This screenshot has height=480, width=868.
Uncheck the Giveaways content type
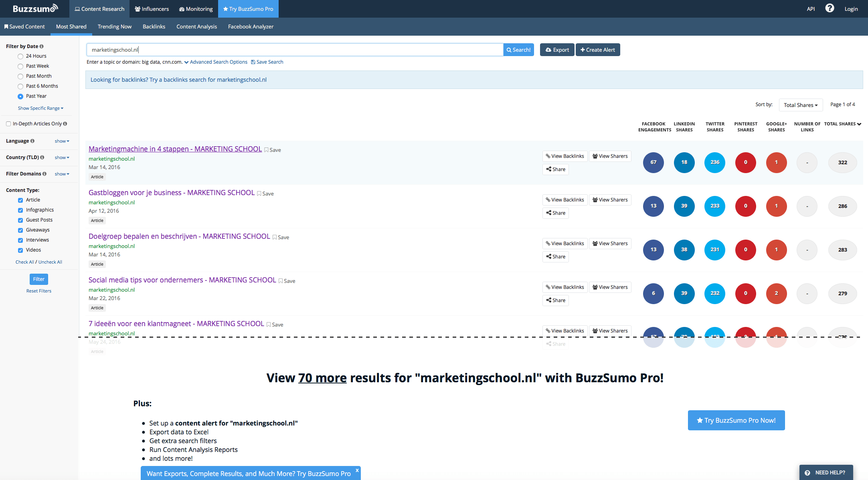20,230
